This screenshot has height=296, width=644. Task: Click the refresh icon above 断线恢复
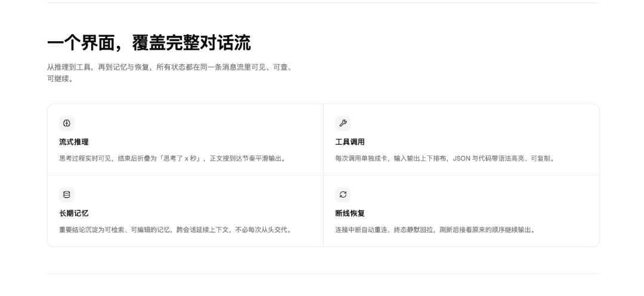click(x=343, y=194)
